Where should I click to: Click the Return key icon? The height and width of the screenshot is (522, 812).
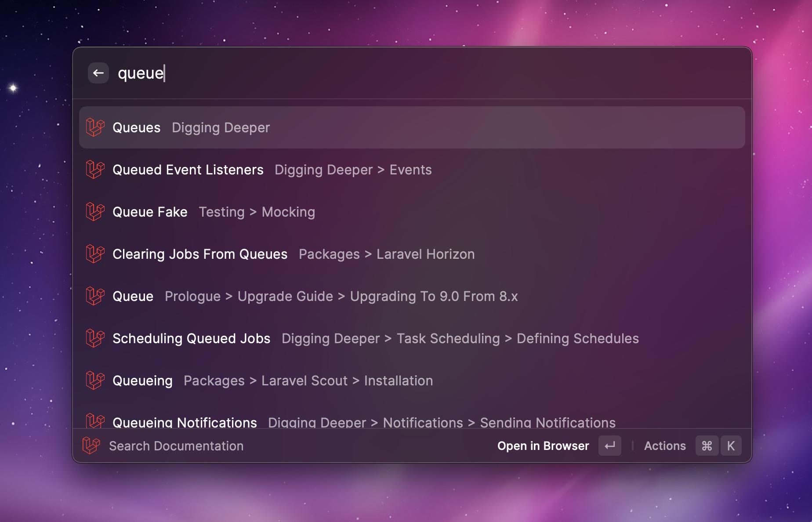[x=610, y=446]
